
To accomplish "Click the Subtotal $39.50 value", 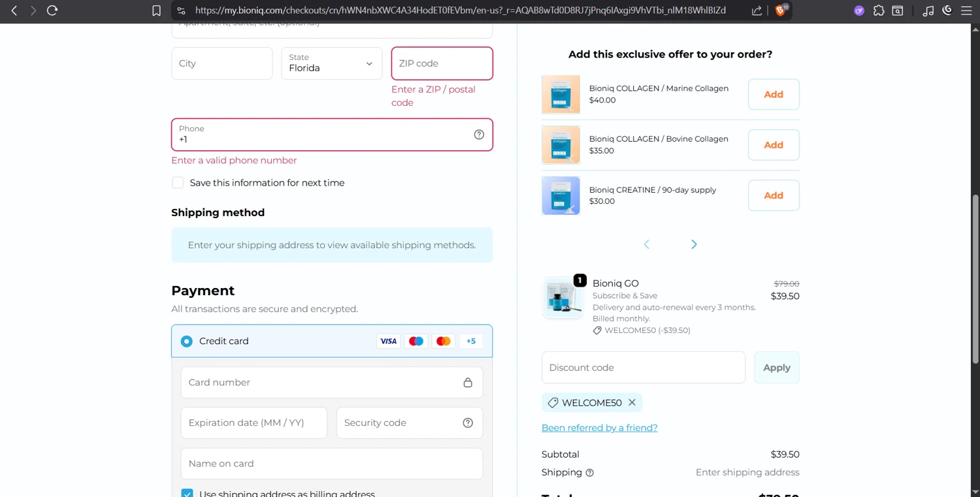I will click(x=785, y=455).
